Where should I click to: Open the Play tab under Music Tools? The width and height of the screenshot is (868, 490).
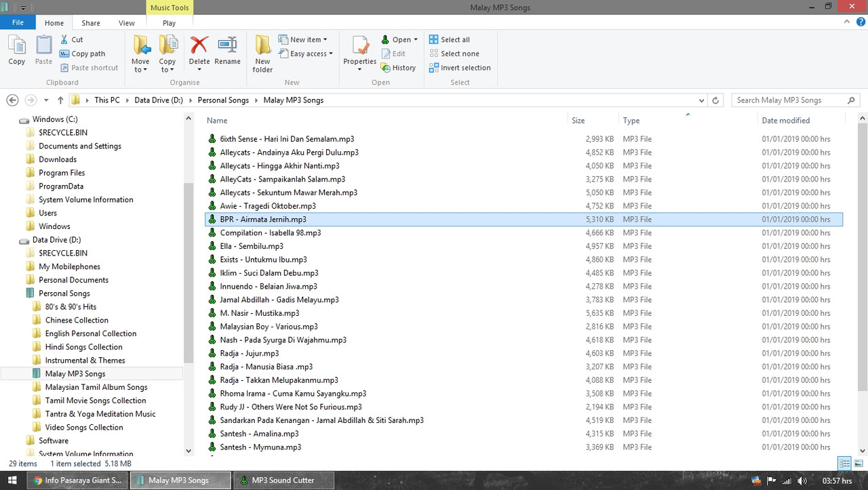click(x=169, y=22)
